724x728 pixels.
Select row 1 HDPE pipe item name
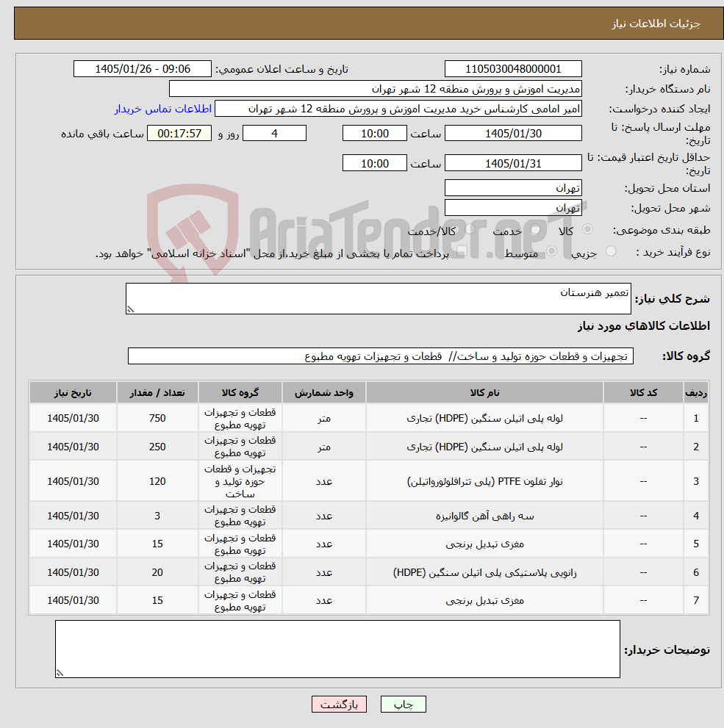484,418
